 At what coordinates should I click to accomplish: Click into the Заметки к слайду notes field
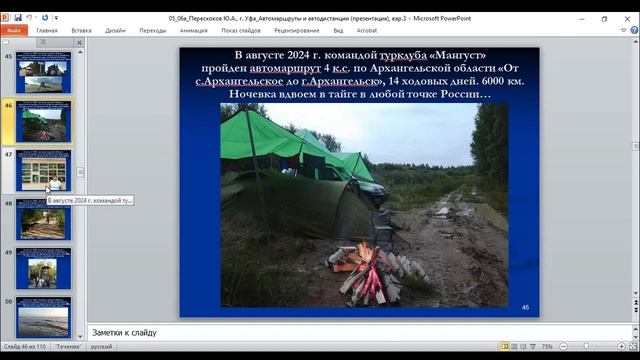pos(359,333)
